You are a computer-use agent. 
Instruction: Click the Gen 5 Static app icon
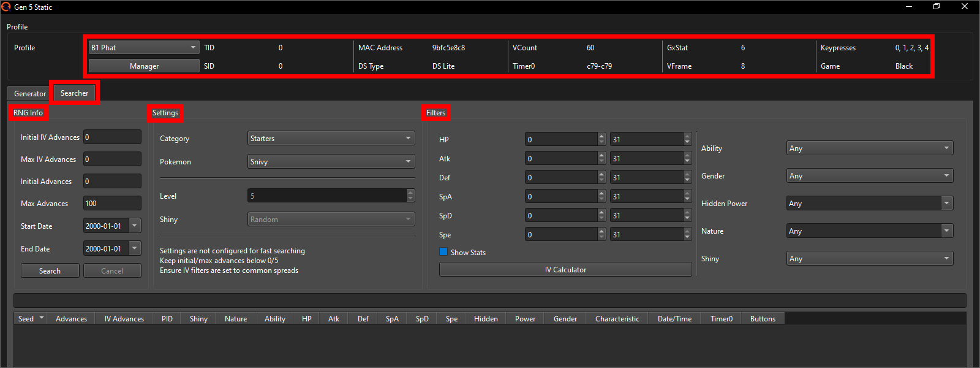click(6, 7)
